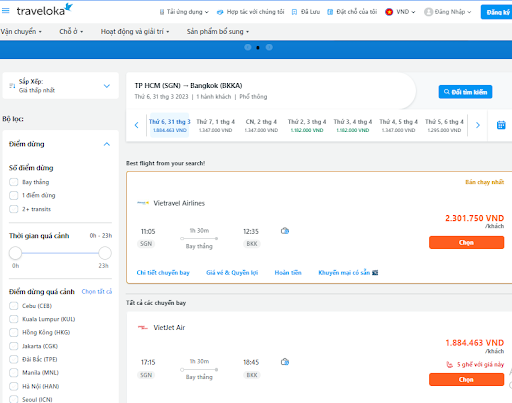The image size is (512, 403).
Task: Click the price 2.301.750 VND
Action: (x=475, y=218)
